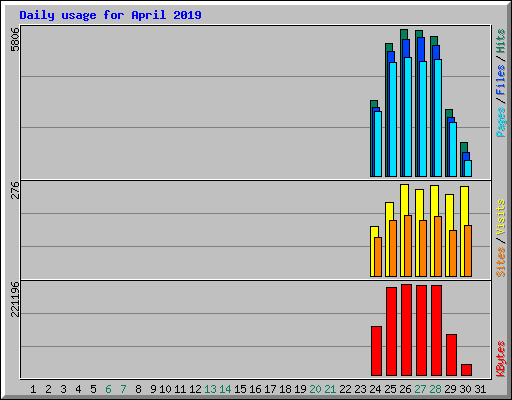Click day 27 on the x-axis
The width and height of the screenshot is (512, 400).
[x=420, y=389]
